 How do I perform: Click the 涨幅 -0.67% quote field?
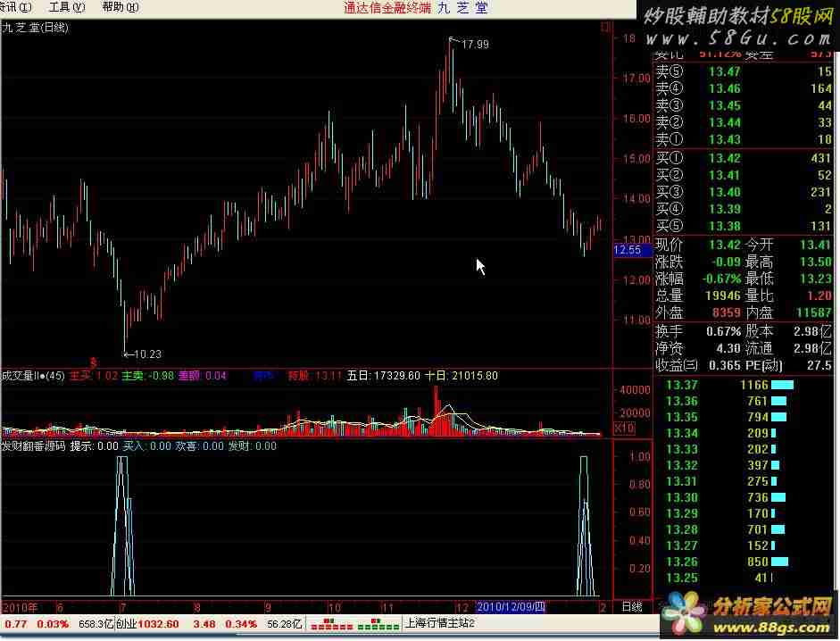698,279
